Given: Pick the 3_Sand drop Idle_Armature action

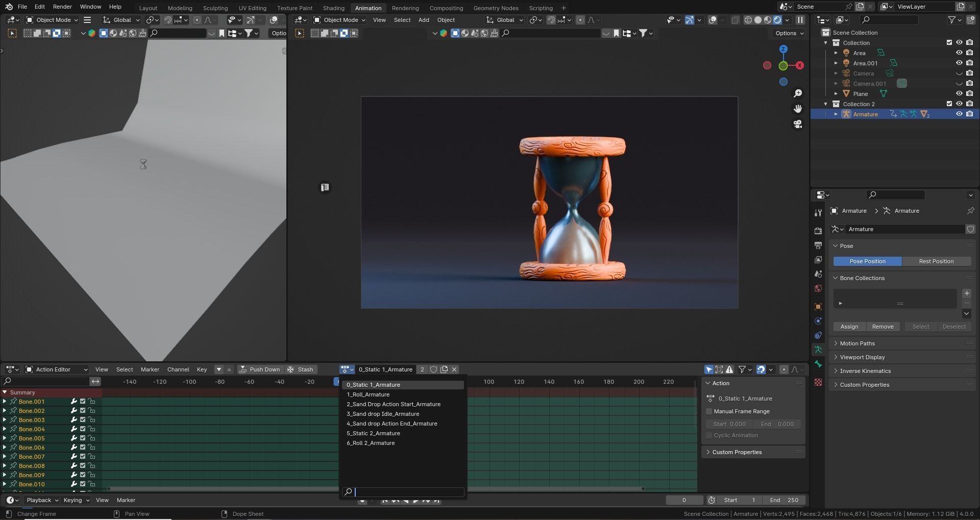Looking at the screenshot, I should [403, 414].
